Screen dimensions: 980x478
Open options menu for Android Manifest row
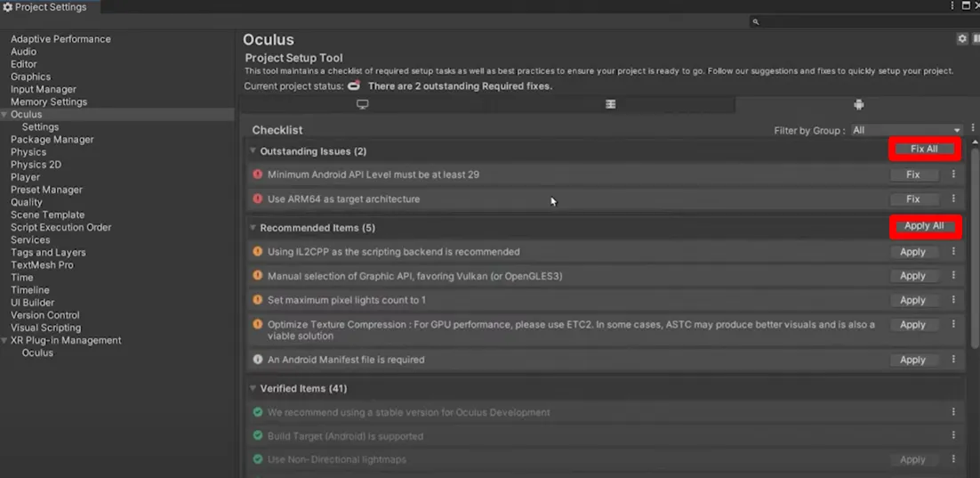(953, 359)
